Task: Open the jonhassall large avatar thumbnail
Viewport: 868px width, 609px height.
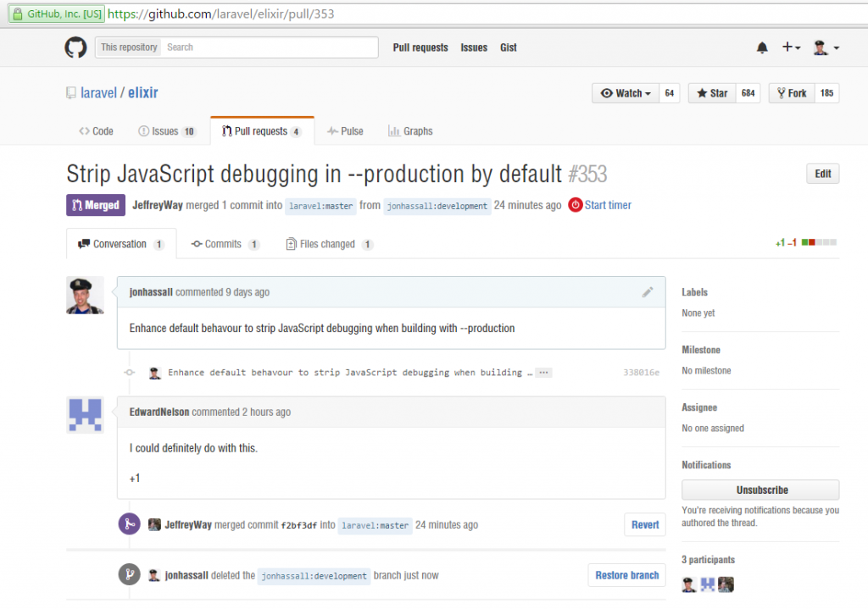Action: click(85, 296)
